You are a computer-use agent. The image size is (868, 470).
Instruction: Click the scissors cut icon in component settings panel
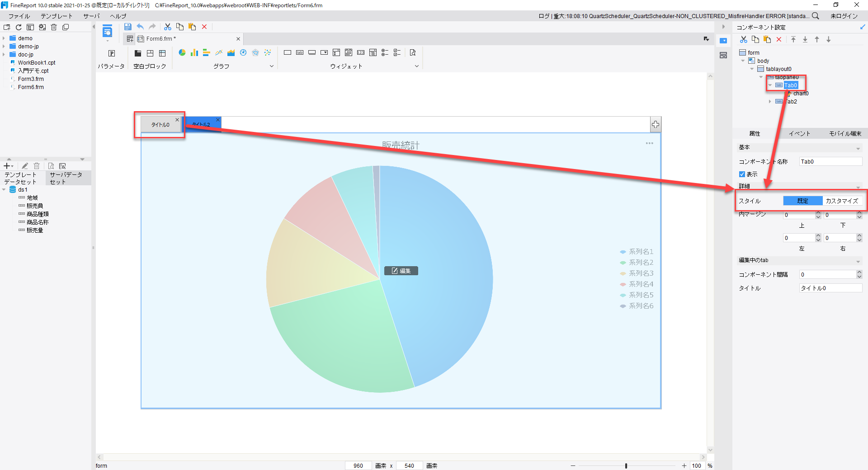point(744,40)
